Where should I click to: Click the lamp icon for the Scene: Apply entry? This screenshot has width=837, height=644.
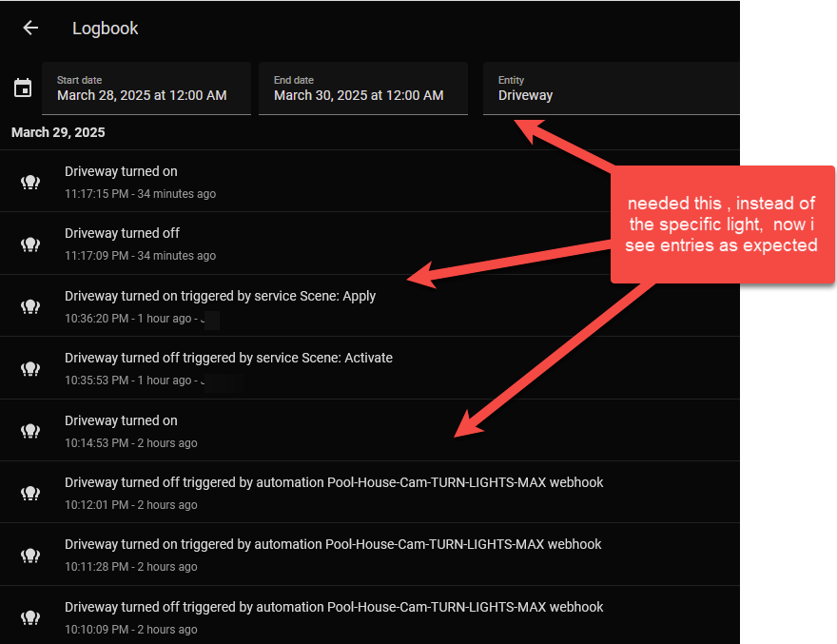coord(29,305)
